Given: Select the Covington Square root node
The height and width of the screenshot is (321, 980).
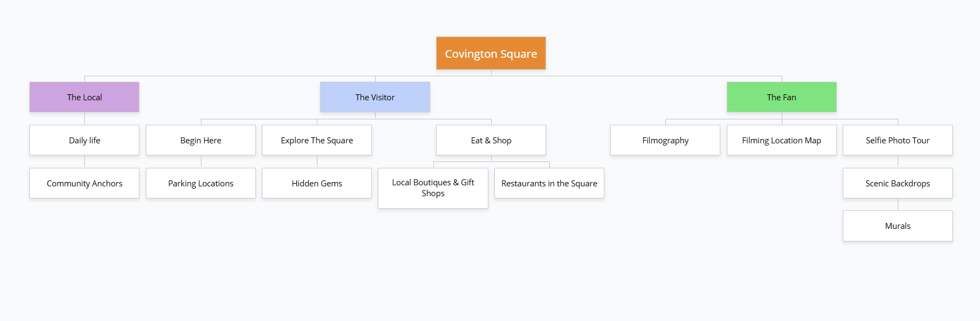Looking at the screenshot, I should click(491, 53).
